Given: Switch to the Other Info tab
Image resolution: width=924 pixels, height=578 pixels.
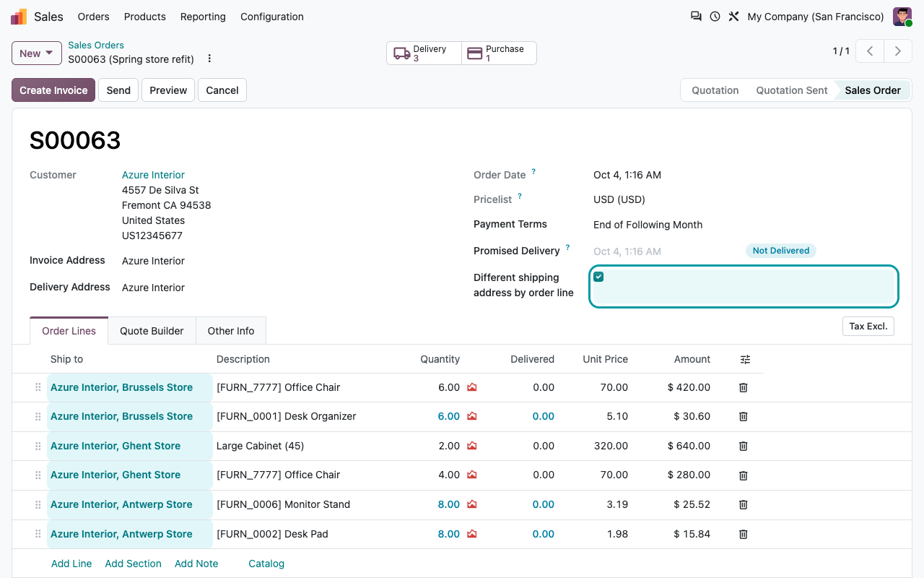Looking at the screenshot, I should click(231, 331).
